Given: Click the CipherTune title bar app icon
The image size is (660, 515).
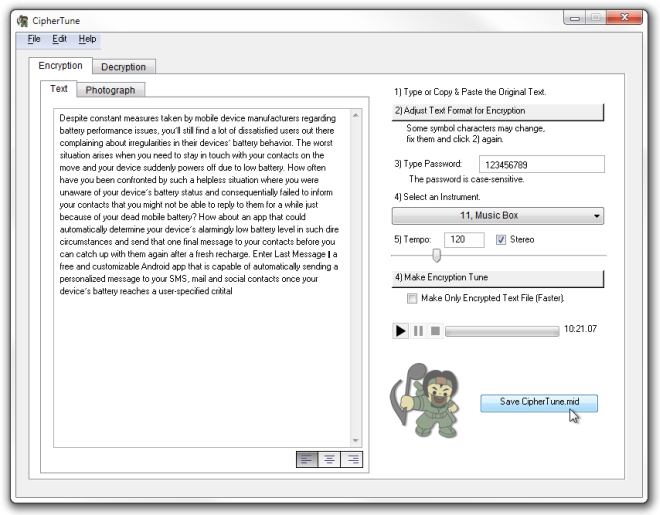Looking at the screenshot, I should tap(23, 18).
